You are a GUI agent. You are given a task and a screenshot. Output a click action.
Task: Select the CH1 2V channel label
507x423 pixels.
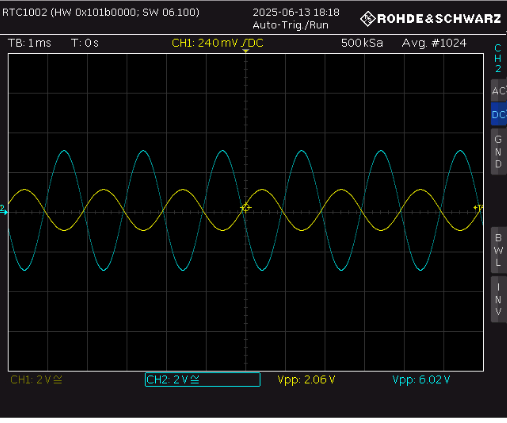pyautogui.click(x=36, y=380)
